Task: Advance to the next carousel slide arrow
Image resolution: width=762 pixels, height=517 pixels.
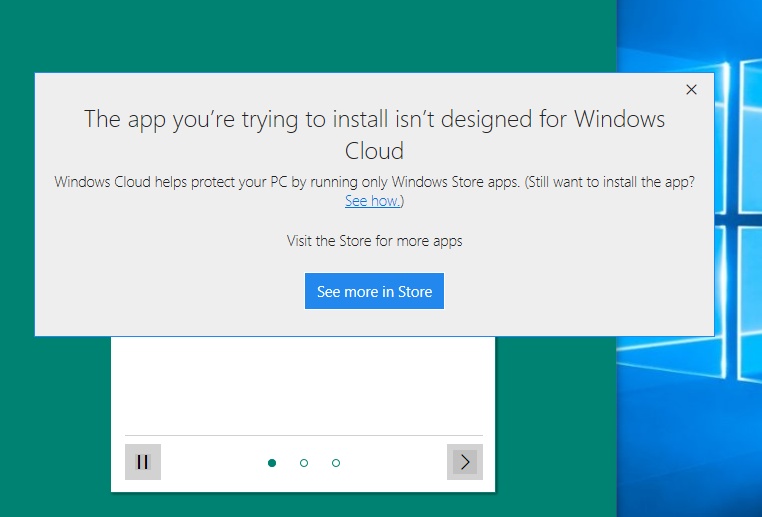Action: pos(465,462)
